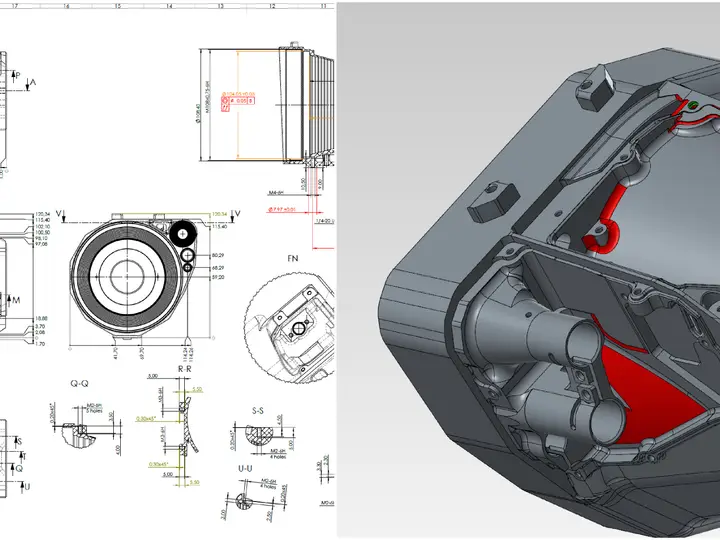Click the dimension value '80.29'

[218, 255]
